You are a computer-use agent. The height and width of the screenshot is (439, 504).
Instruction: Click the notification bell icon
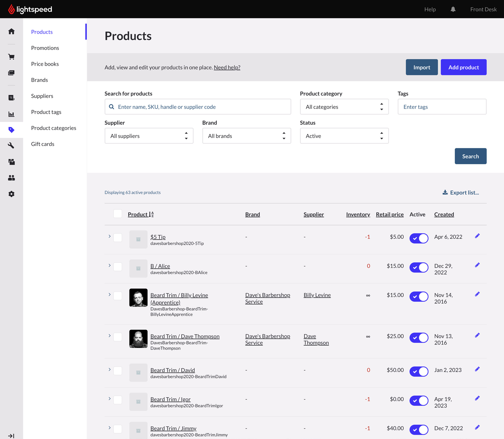(x=453, y=9)
